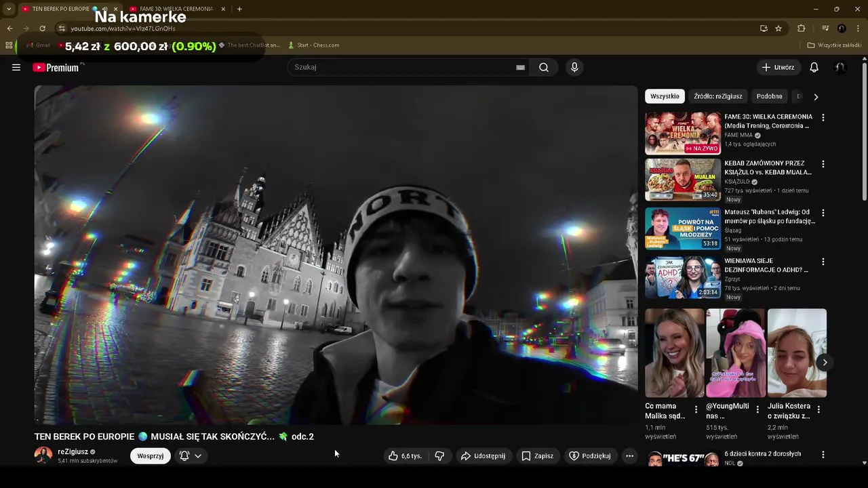Dislike the video with thumbs down
This screenshot has width=868, height=488.
pyautogui.click(x=439, y=456)
